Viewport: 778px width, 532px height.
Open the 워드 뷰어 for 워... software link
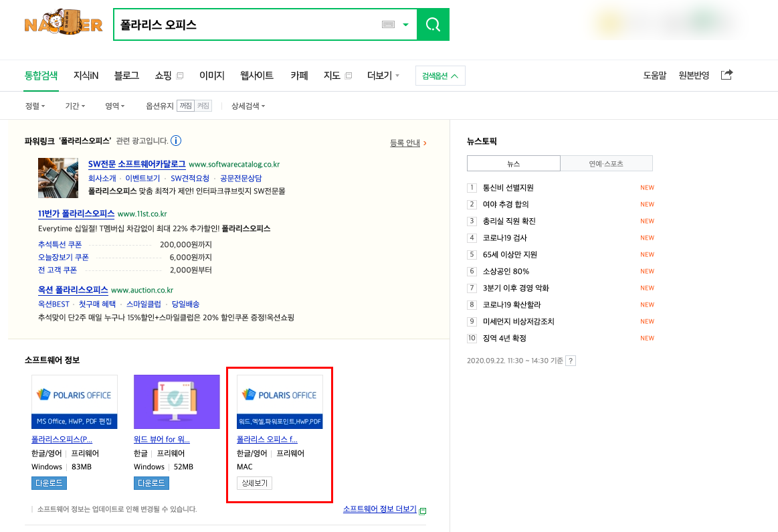tap(162, 439)
